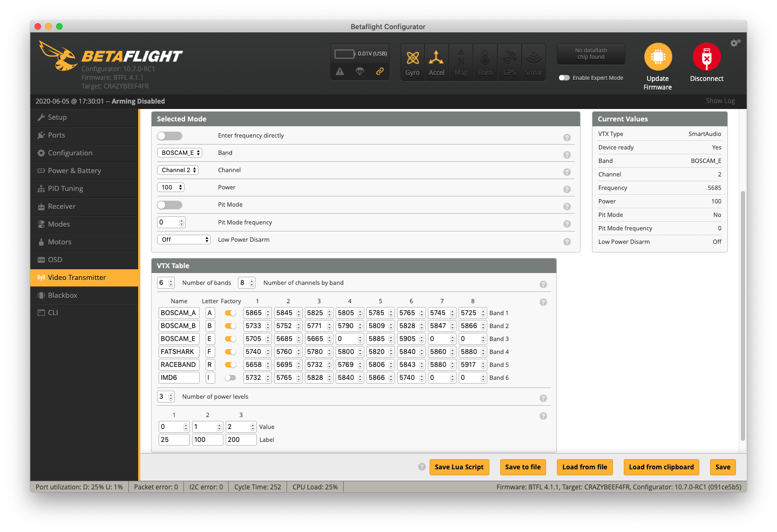Toggle Factory switch for BOSCAM_B band
This screenshot has height=532, width=777.
coord(230,326)
